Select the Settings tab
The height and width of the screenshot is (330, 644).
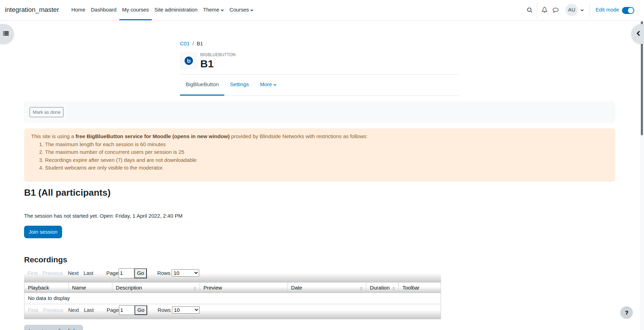(239, 85)
